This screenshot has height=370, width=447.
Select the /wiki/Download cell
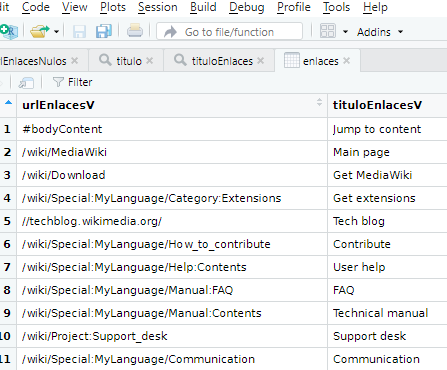coord(172,175)
